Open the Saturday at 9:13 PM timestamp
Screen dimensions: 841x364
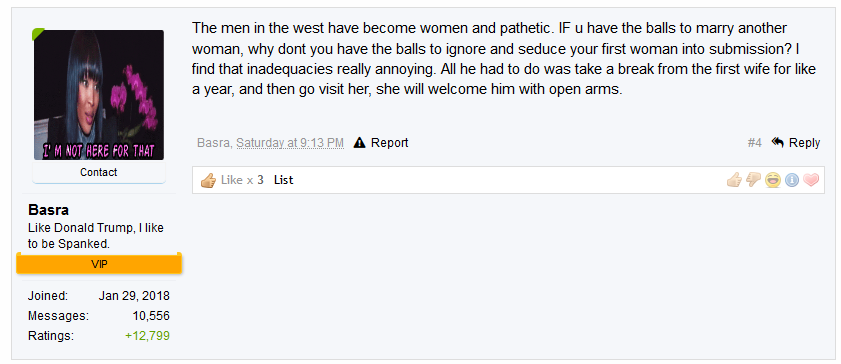290,143
